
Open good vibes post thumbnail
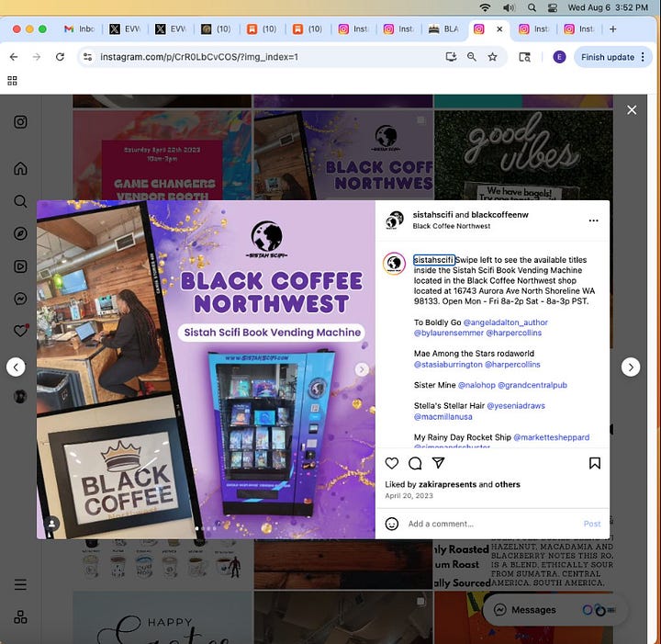point(523,154)
